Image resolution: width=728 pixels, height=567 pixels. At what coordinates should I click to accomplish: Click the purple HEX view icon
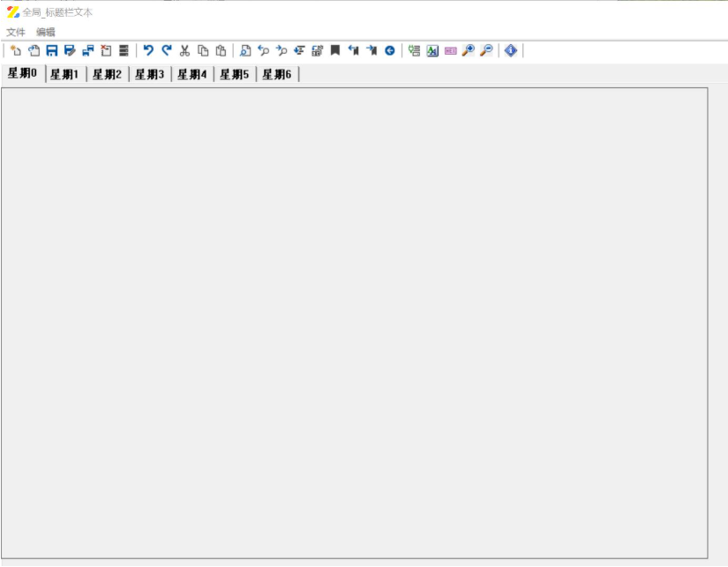point(450,50)
